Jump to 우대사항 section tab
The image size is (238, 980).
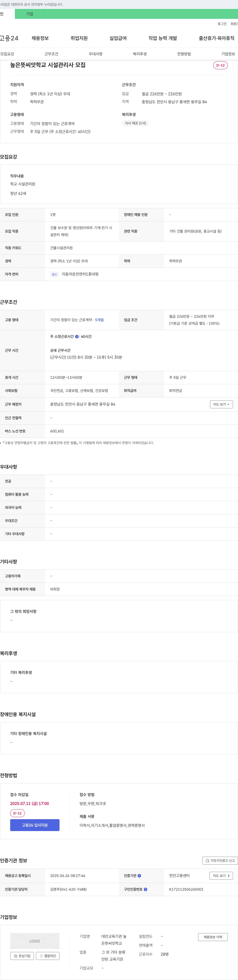pyautogui.click(x=95, y=54)
